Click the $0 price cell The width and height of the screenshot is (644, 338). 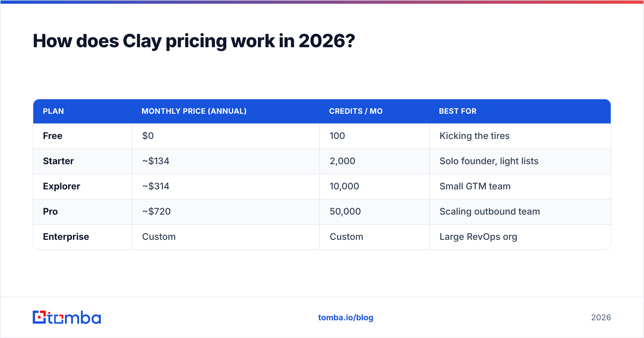226,136
